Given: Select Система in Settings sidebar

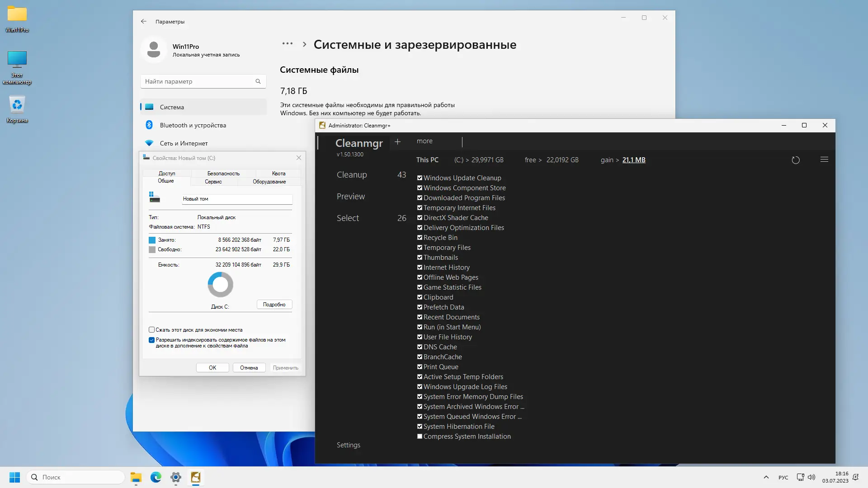Looking at the screenshot, I should tap(203, 107).
